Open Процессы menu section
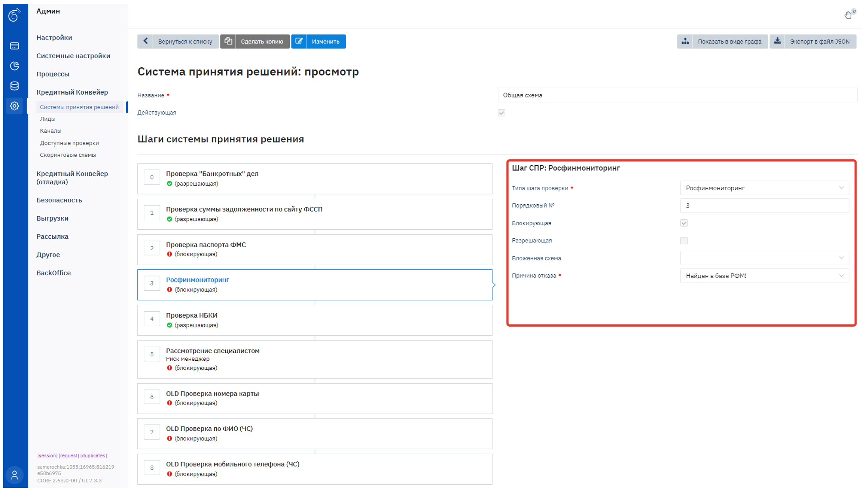Screen dimensions: 868x491 tap(53, 74)
